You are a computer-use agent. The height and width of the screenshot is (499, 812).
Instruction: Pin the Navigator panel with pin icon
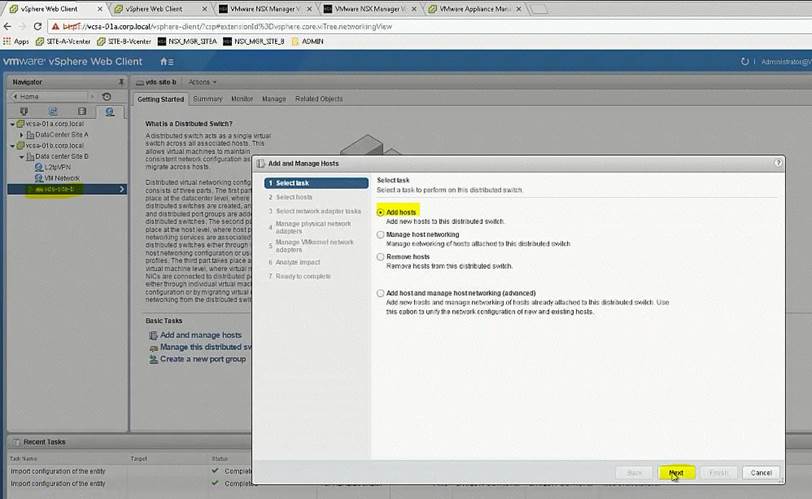click(x=122, y=81)
